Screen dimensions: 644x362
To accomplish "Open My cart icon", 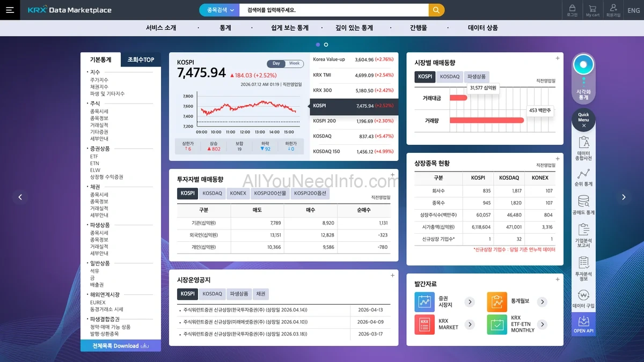I will point(592,10).
